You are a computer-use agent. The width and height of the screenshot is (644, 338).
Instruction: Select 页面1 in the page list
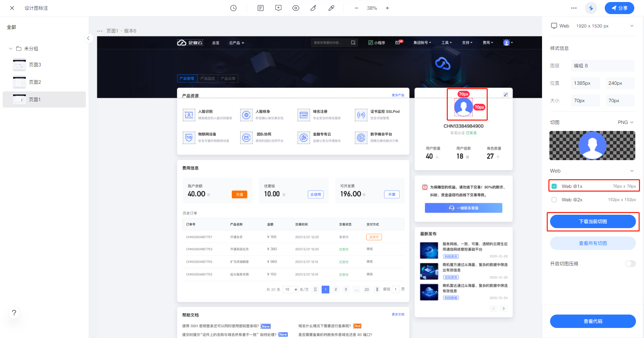coord(44,99)
